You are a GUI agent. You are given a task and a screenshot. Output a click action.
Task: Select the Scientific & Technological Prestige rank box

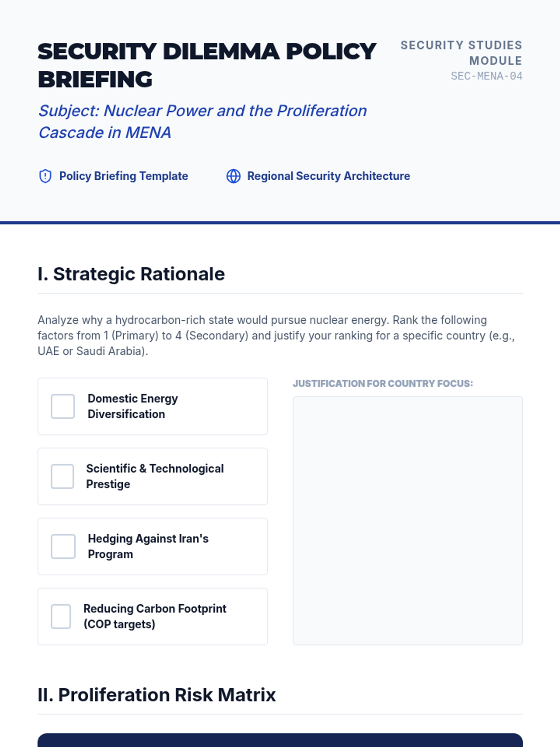pyautogui.click(x=63, y=476)
